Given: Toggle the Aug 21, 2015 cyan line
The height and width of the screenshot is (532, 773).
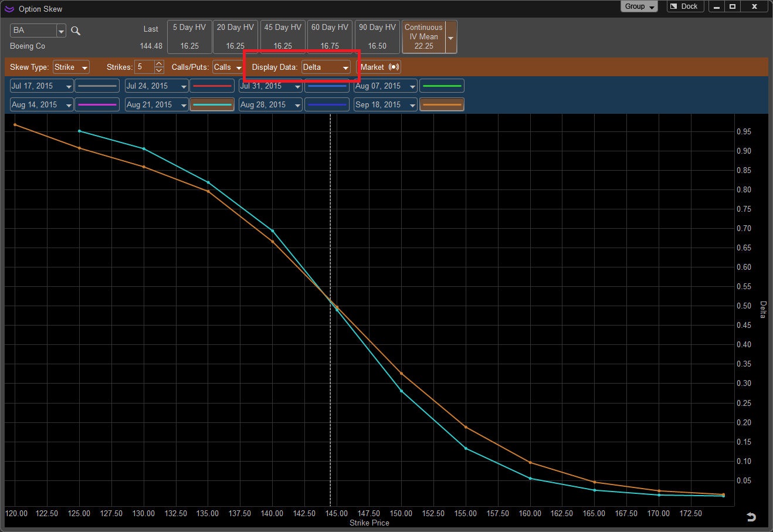Looking at the screenshot, I should pyautogui.click(x=212, y=105).
